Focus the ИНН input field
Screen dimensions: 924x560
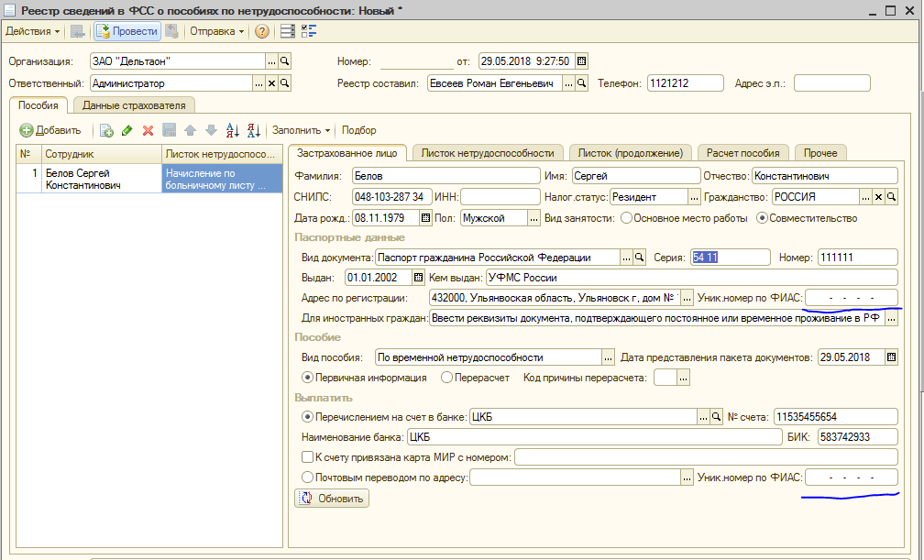click(500, 197)
